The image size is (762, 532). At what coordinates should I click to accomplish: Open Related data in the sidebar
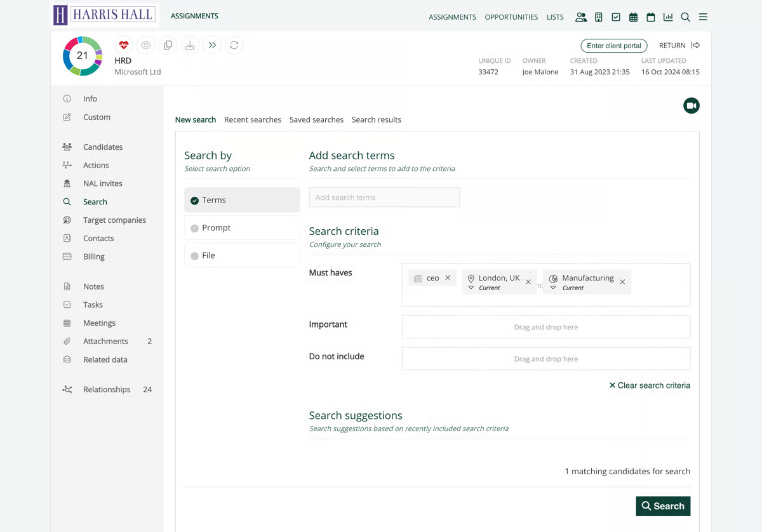pos(105,360)
